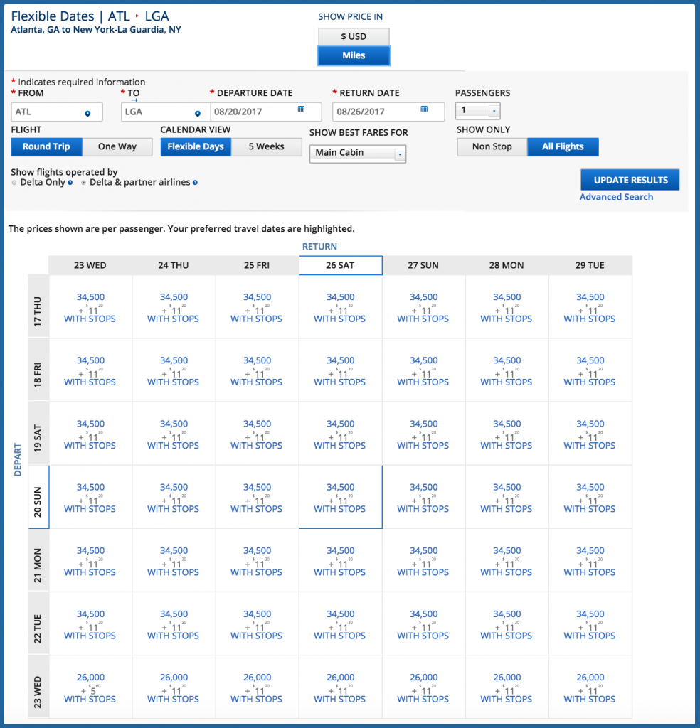The image size is (700, 728).
Task: Switch price display to $ USD
Action: [354, 37]
